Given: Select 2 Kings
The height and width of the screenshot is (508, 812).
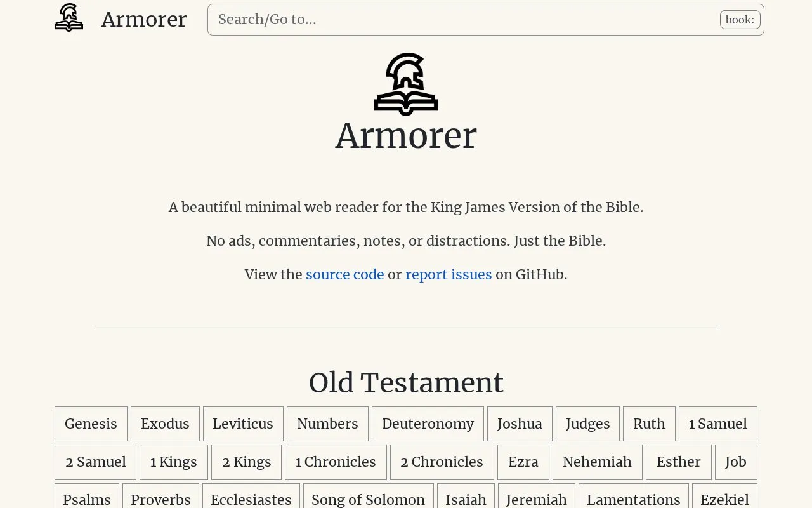Looking at the screenshot, I should click(x=247, y=462).
